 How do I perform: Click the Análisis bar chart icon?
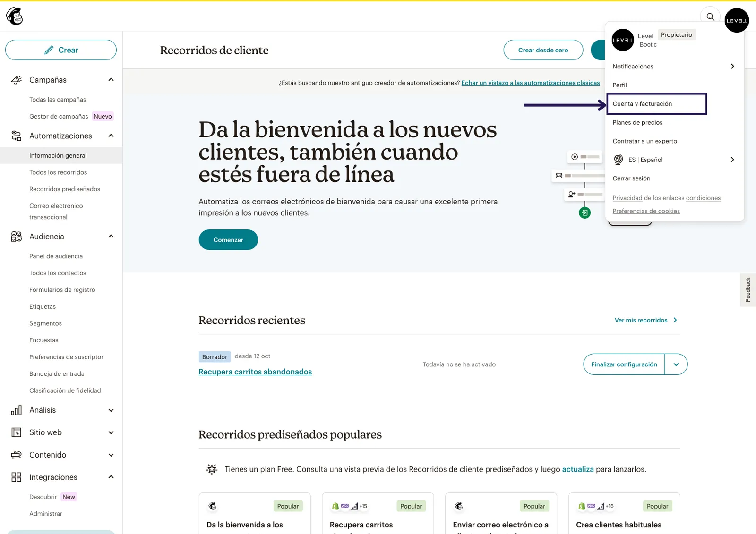(17, 410)
